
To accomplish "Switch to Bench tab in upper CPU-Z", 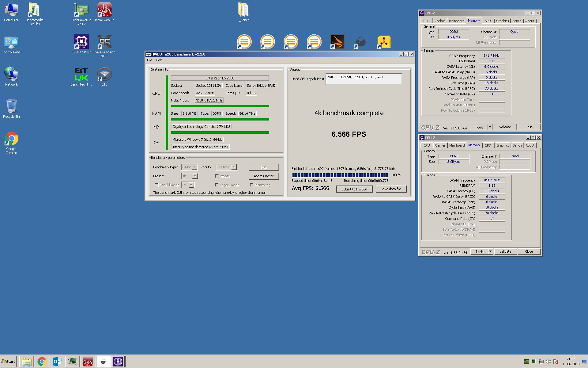I will pos(517,21).
